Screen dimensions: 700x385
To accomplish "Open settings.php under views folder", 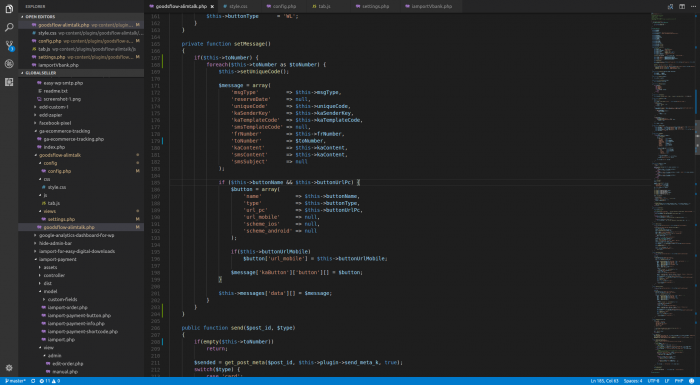I will [61, 219].
